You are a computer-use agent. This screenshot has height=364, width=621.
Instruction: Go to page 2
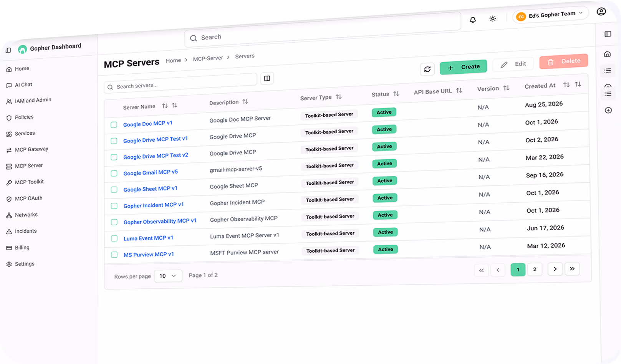point(535,270)
